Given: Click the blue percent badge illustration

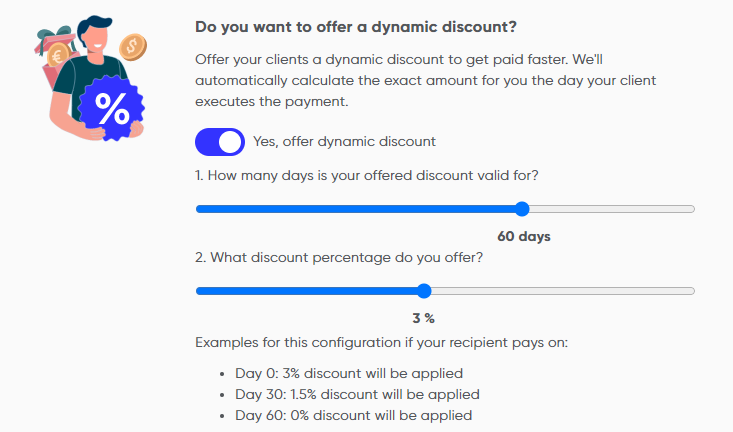Looking at the screenshot, I should [111, 110].
